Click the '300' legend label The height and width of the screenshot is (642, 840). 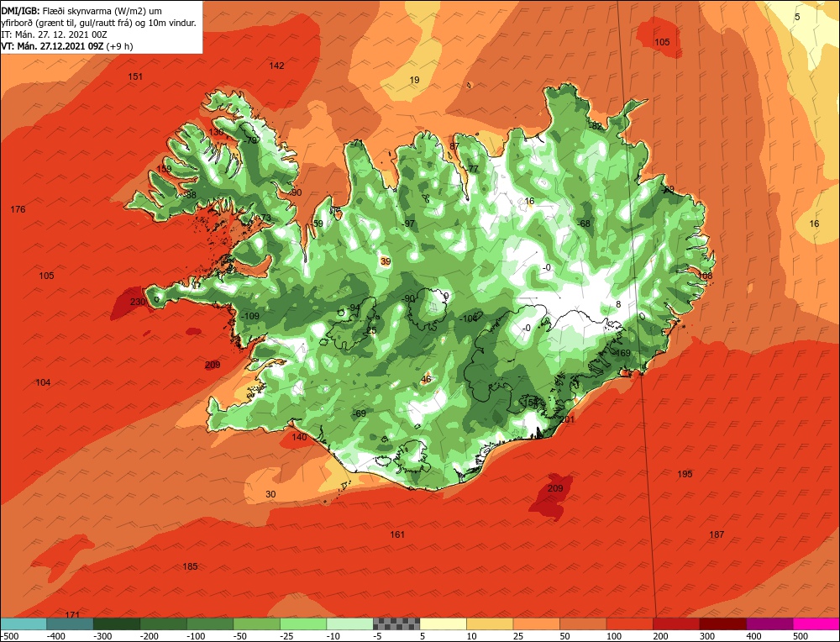[x=707, y=636]
